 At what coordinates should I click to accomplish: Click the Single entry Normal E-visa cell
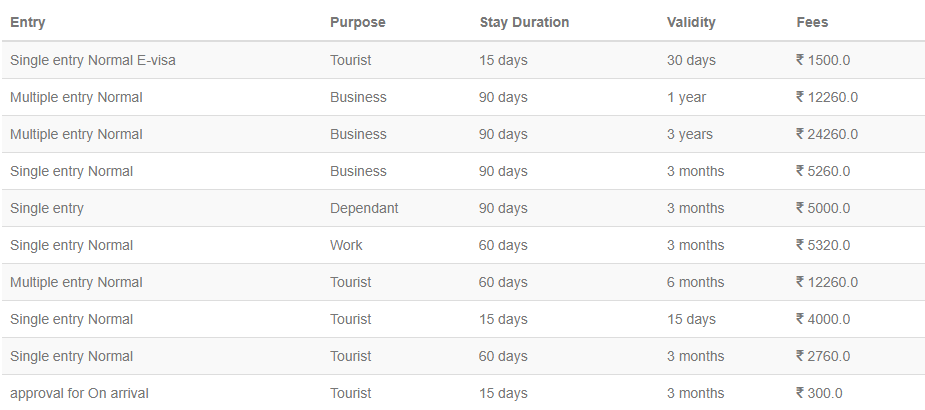point(93,60)
